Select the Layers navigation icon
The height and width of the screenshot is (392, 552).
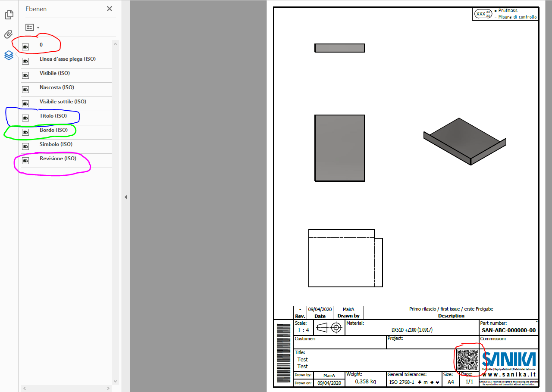click(x=9, y=55)
